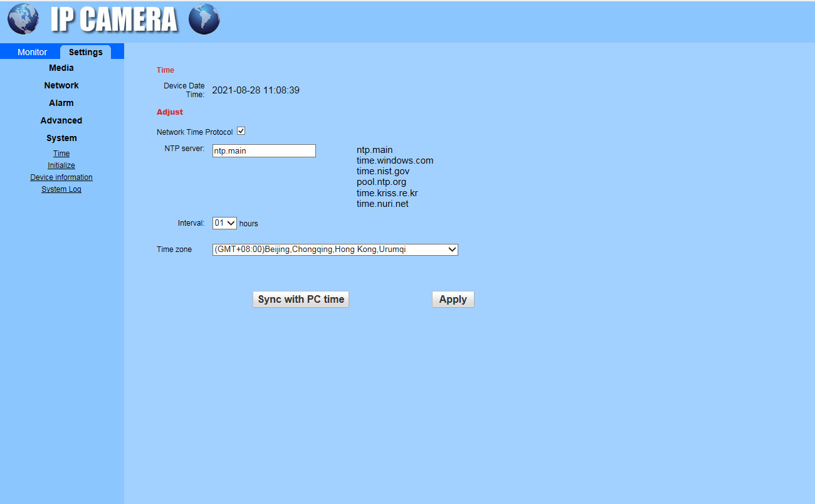Select pool.ntp.org from the server list
This screenshot has width=815, height=504.
382,182
